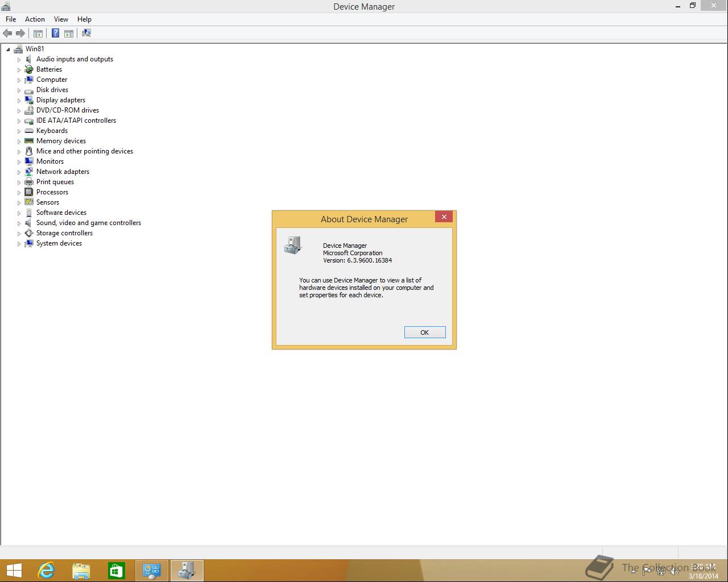Click the Forward arrow toolbar icon
728x582 pixels.
coord(20,34)
